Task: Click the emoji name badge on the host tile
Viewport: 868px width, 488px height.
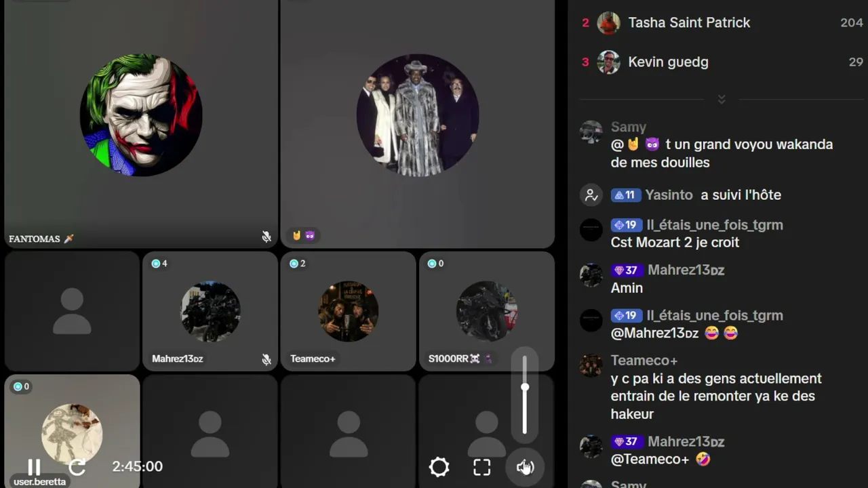Action: (303, 236)
